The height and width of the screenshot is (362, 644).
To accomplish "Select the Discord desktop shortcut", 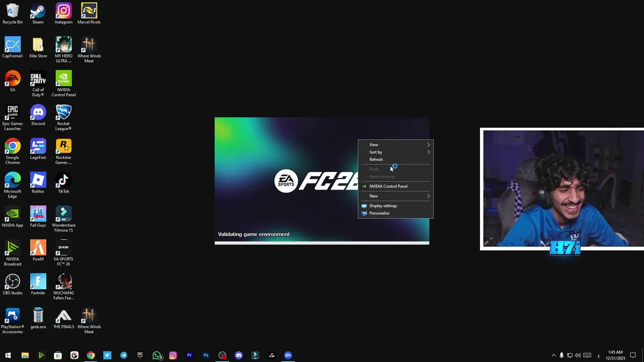I will (38, 115).
